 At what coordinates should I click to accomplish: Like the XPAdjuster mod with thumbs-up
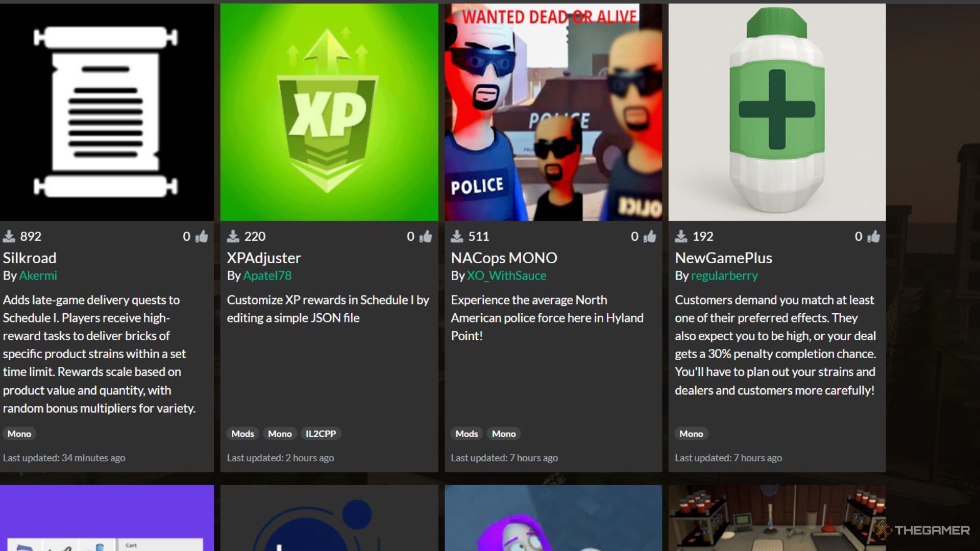pyautogui.click(x=426, y=236)
